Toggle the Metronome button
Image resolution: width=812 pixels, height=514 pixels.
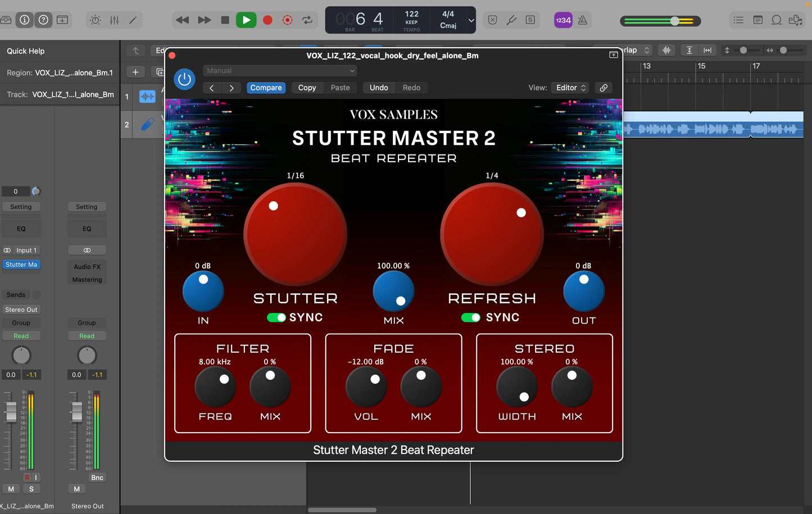(583, 20)
